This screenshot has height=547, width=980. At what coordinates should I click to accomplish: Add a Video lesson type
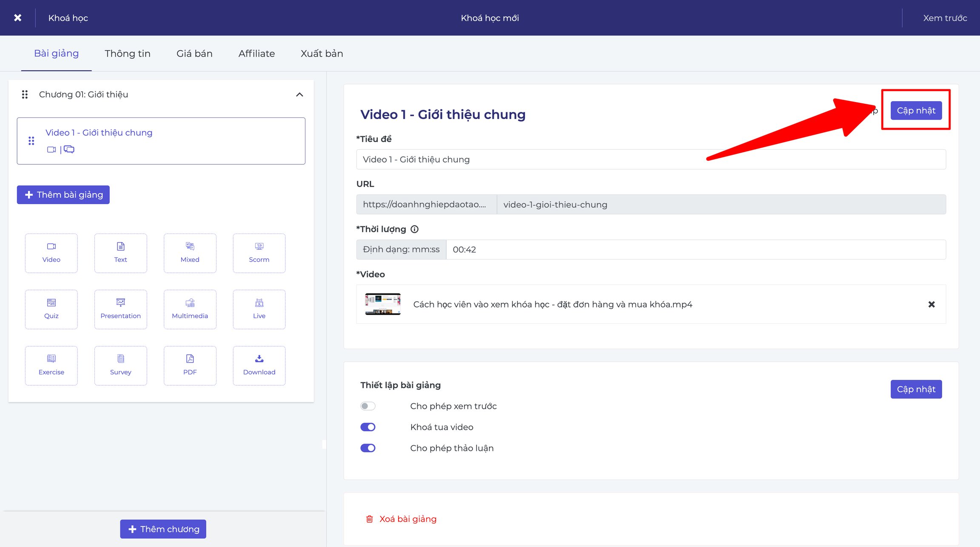pos(51,253)
